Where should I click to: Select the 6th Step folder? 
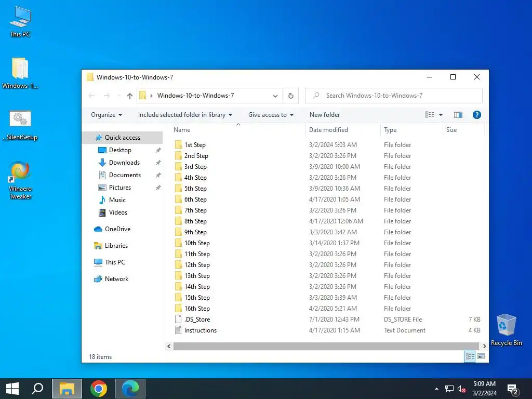[195, 199]
